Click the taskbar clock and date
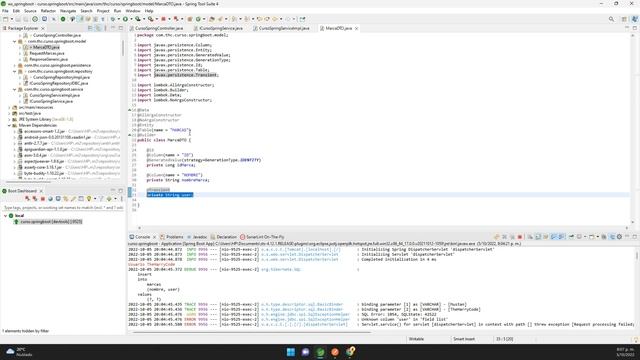 (x=624, y=352)
